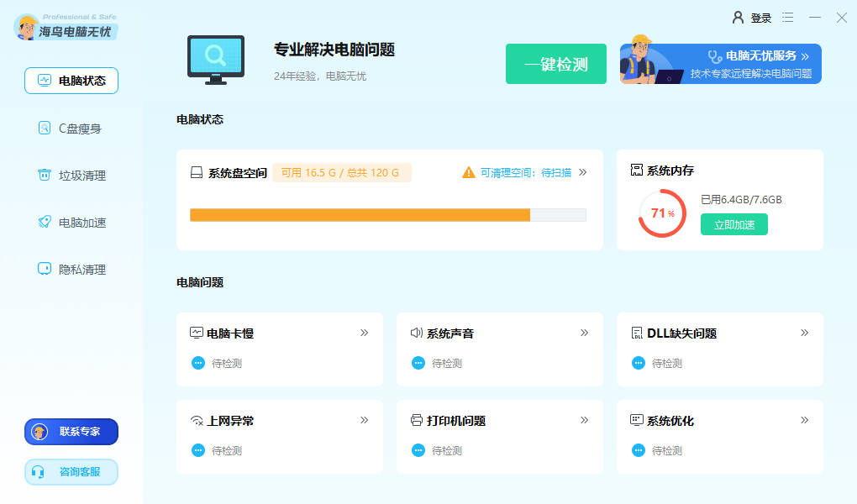Click the 系统声音 speaker icon
This screenshot has width=857, height=504.
pos(417,333)
